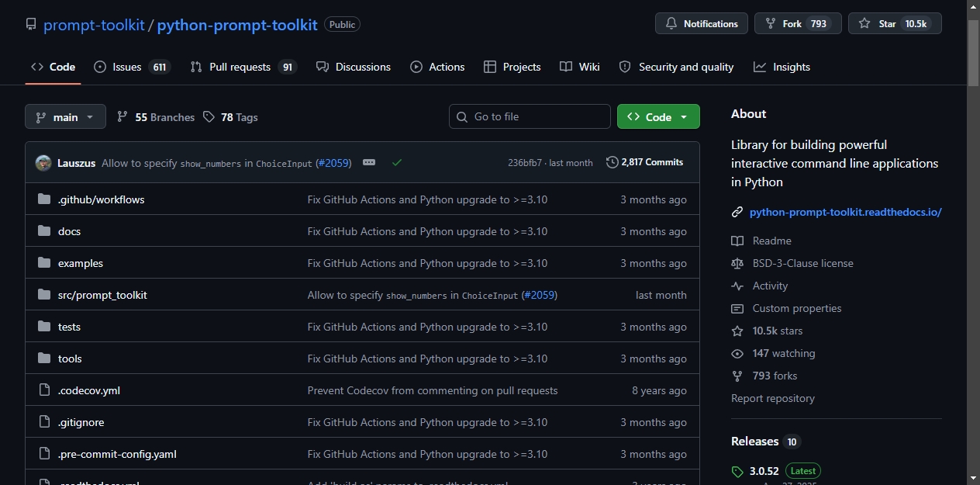Image resolution: width=980 pixels, height=485 pixels.
Task: Open the examples folder
Action: point(81,263)
